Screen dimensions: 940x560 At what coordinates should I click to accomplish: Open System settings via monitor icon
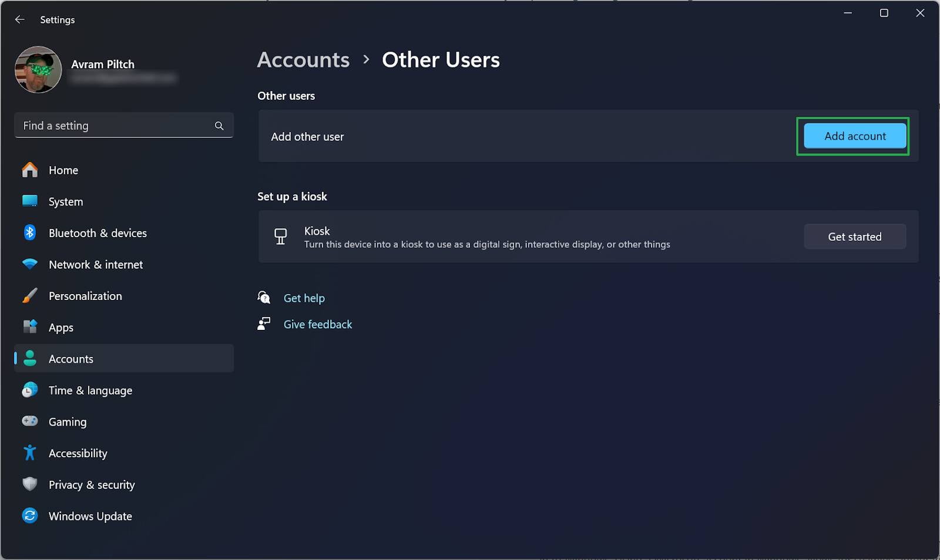[x=29, y=201]
